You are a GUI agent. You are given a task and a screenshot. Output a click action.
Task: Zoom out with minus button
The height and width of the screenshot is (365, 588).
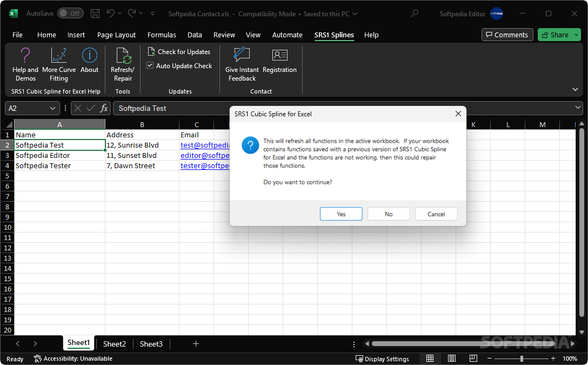(x=490, y=359)
